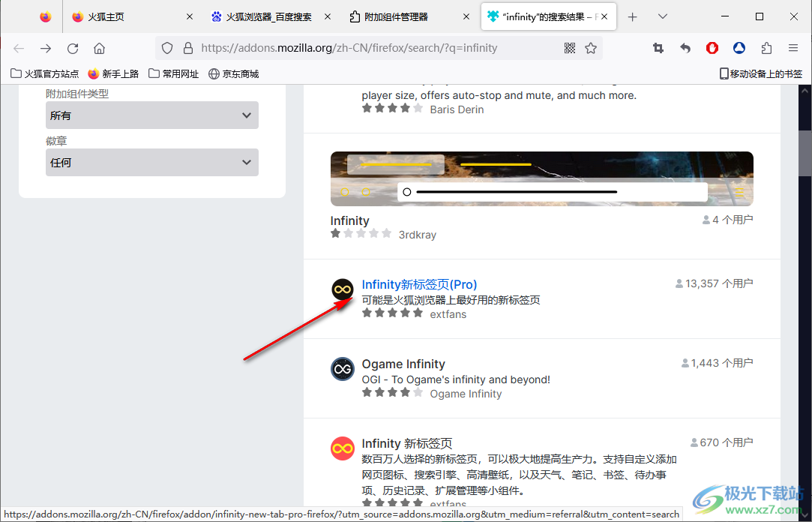The image size is (812, 522).
Task: Open the Infinity新标签页(Pro) add-on link
Action: coord(419,284)
